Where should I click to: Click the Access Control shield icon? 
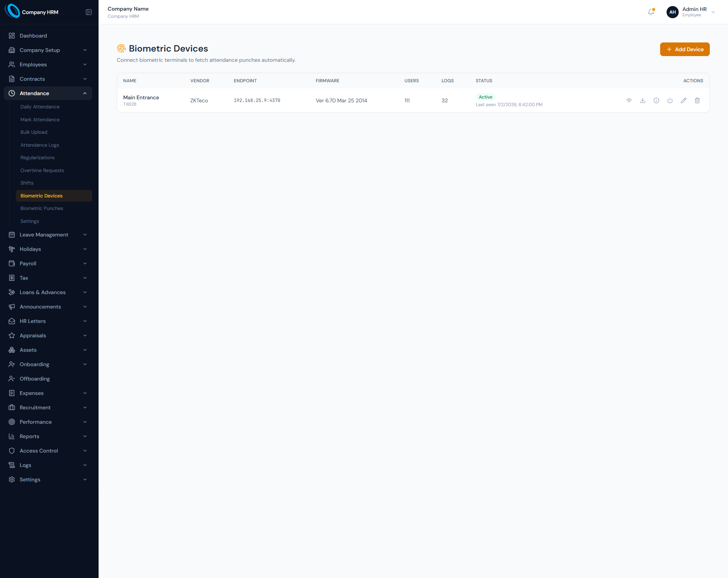(12, 451)
